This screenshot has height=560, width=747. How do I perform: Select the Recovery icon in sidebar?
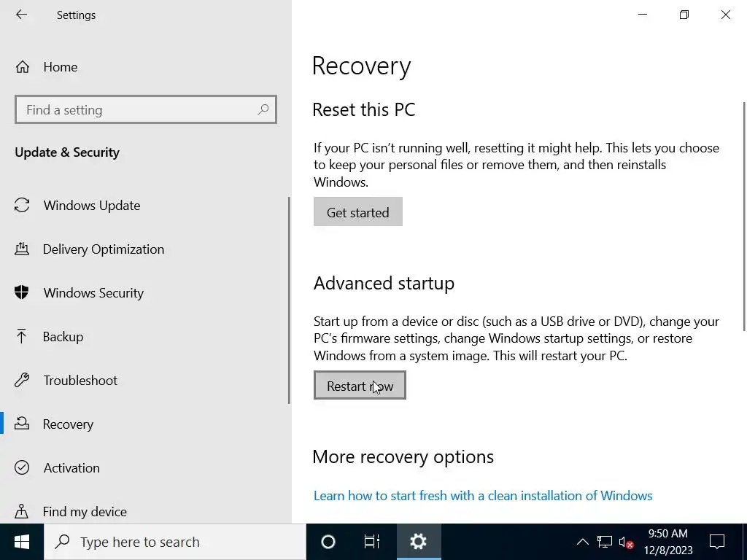22,424
